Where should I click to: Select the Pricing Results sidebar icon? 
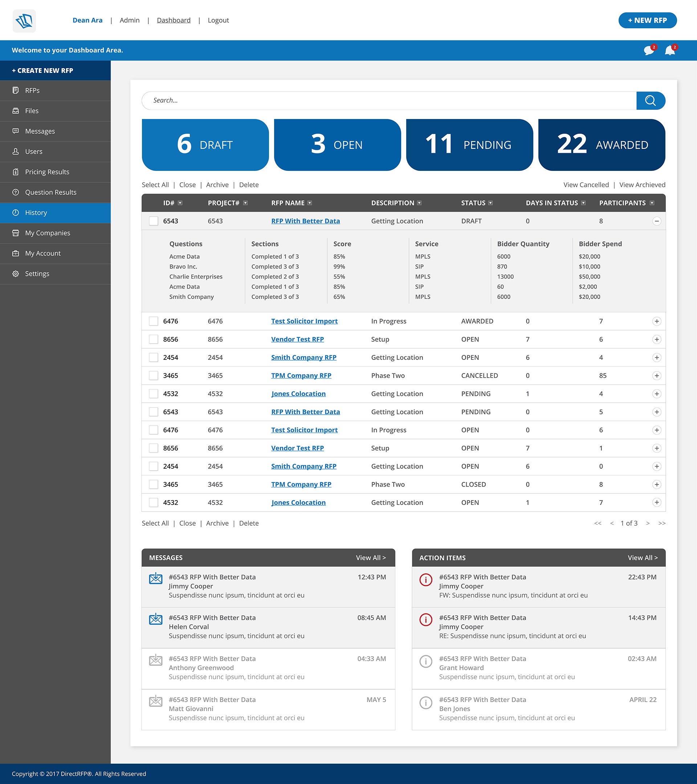(x=15, y=172)
